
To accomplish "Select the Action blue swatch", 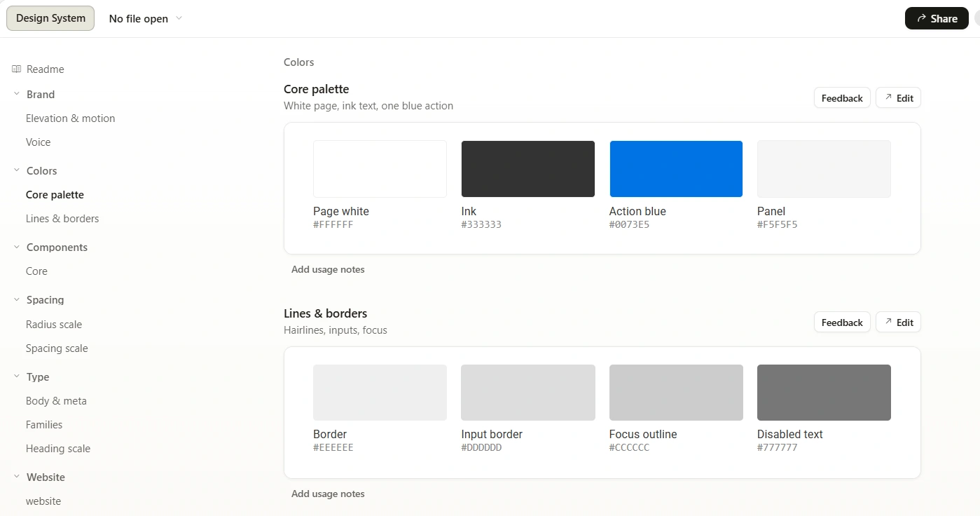I will click(x=676, y=169).
